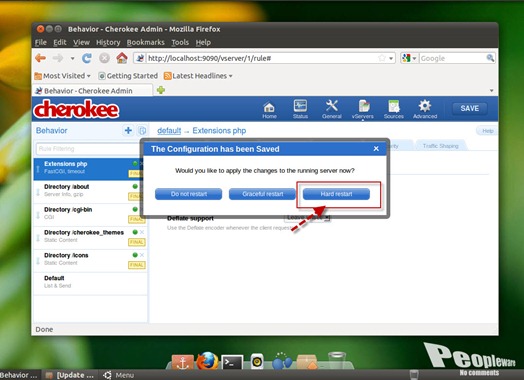524x380 pixels.
Task: Select the Behavior - Cherokee Admin tab
Action: pyautogui.click(x=93, y=91)
